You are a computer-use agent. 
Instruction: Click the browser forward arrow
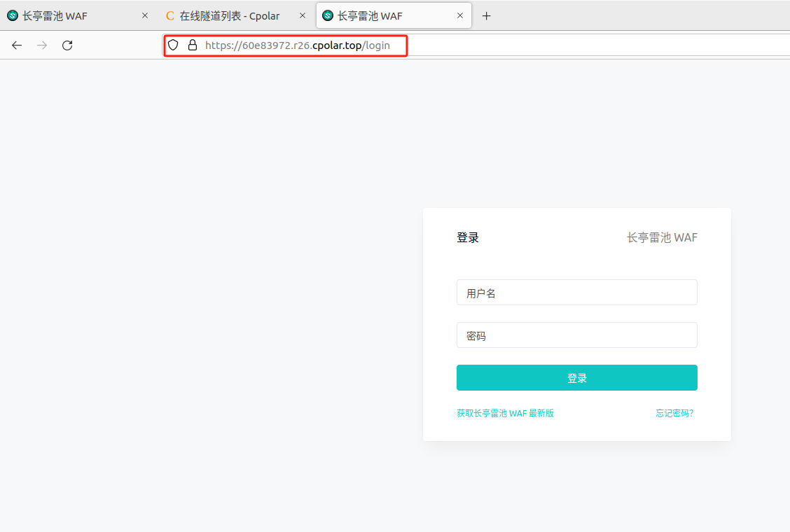42,45
